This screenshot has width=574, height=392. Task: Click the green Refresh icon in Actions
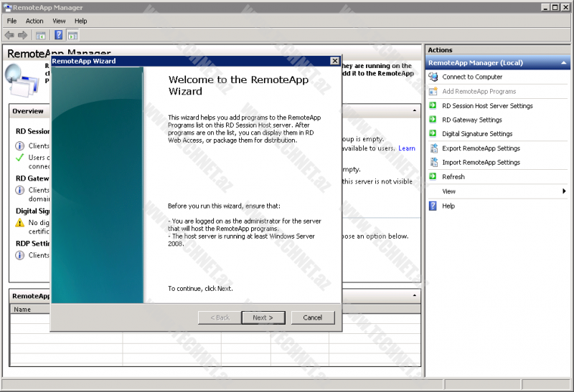[x=433, y=177]
